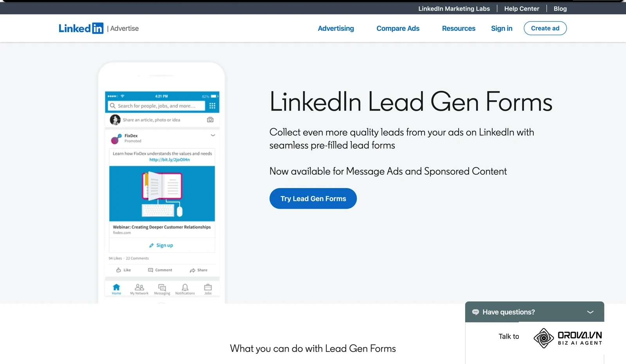Select My Network icon in phone nav
This screenshot has width=626, height=364.
[x=139, y=287]
